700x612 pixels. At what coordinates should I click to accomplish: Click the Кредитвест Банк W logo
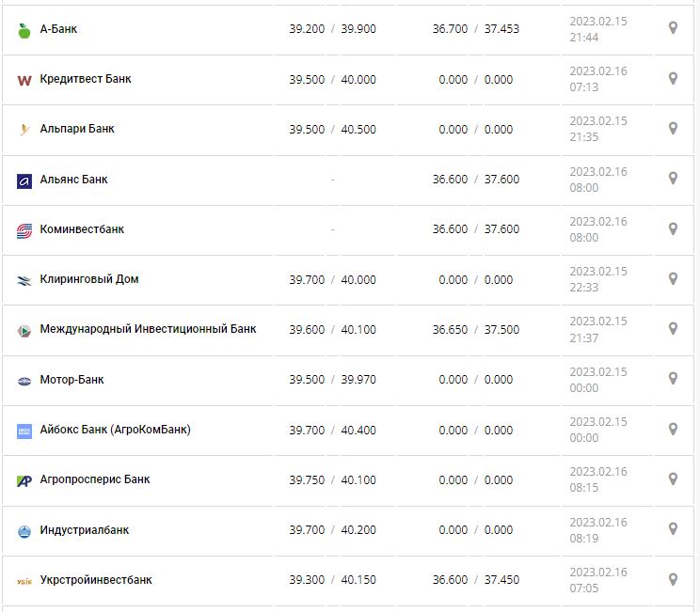click(24, 80)
